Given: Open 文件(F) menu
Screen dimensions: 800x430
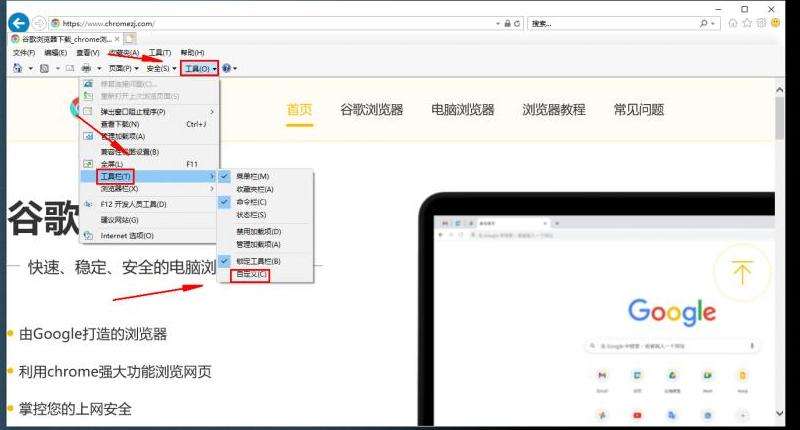Looking at the screenshot, I should (24, 53).
